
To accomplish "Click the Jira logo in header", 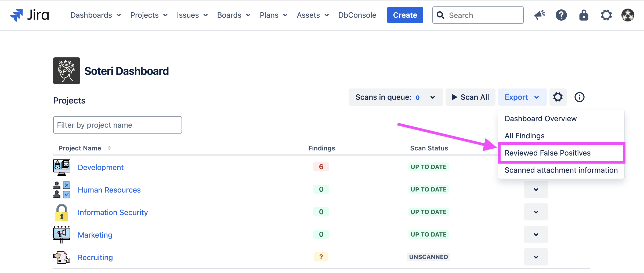I will coord(30,15).
